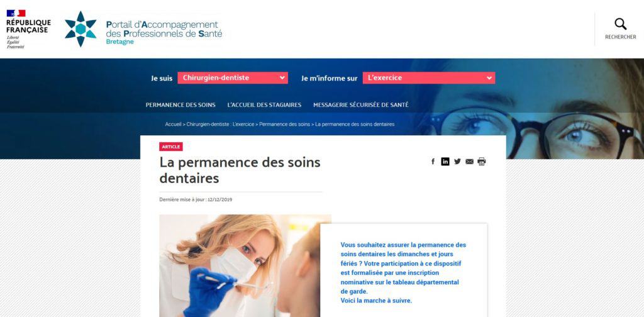Open the Chirurgien-dentiste : L'exercice breadcrumb
Screen dimensions: 644x317
(220, 124)
